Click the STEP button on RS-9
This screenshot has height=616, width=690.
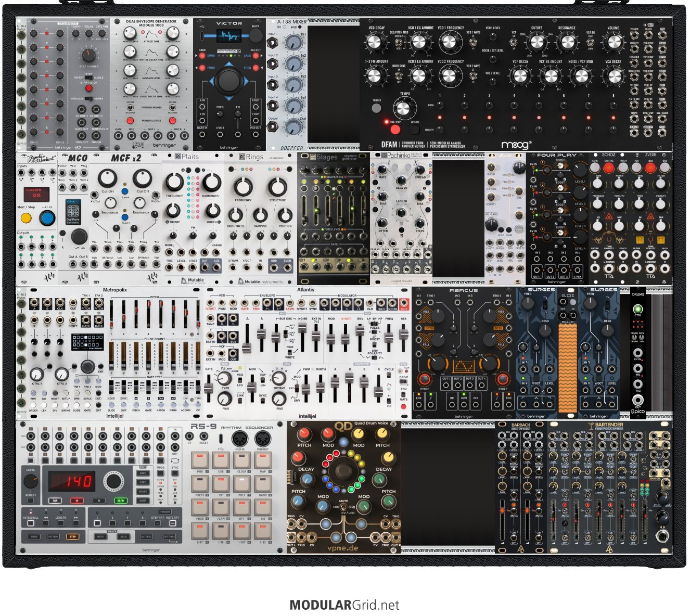72,536
